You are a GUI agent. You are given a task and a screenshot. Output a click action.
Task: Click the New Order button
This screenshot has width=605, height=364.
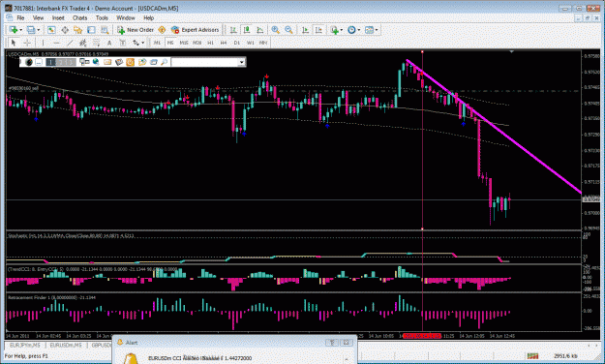[136, 30]
